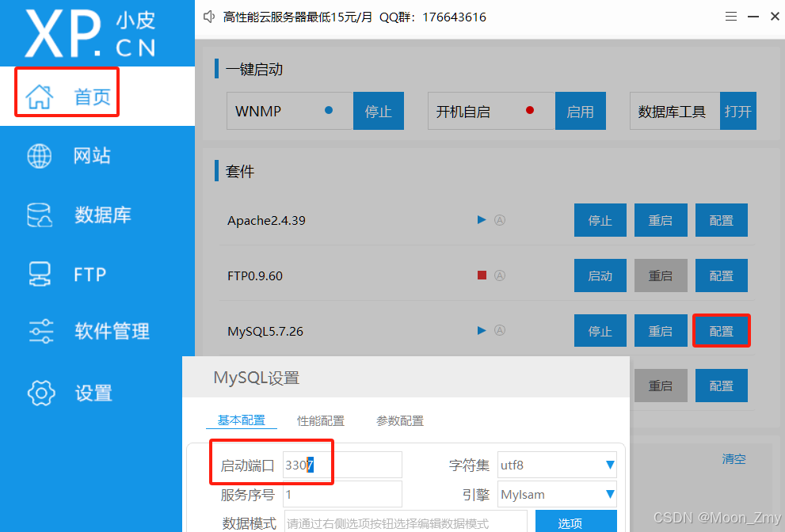The image size is (785, 532).
Task: Switch to the 参数配置 tab
Action: pos(400,420)
